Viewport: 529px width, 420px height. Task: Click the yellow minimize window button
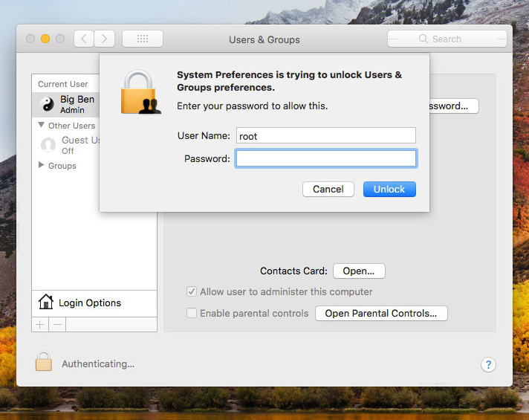(x=45, y=39)
